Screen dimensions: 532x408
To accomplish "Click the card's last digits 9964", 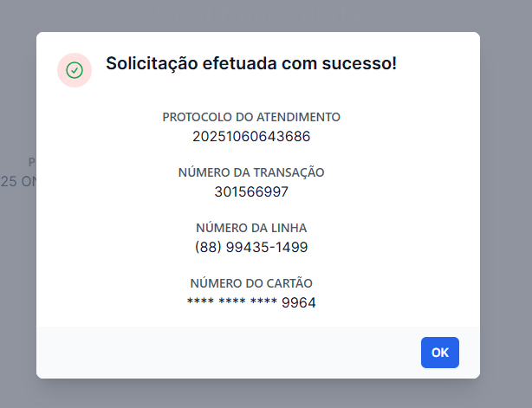I will click(299, 302).
